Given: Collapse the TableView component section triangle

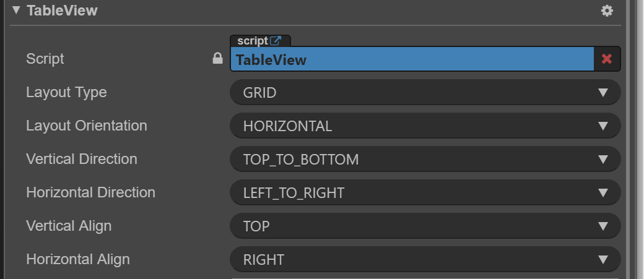Looking at the screenshot, I should pyautogui.click(x=16, y=10).
